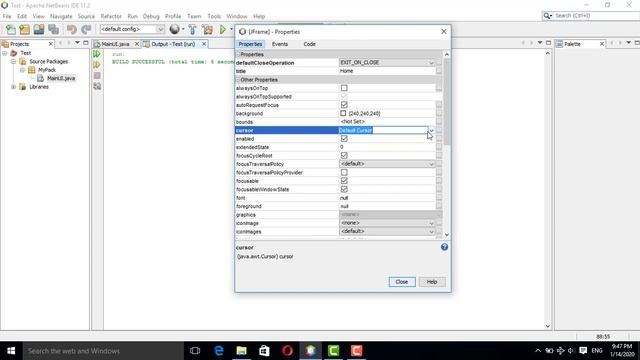Collapse the Other Properties section
Image resolution: width=640 pixels, height=360 pixels.
[238, 80]
